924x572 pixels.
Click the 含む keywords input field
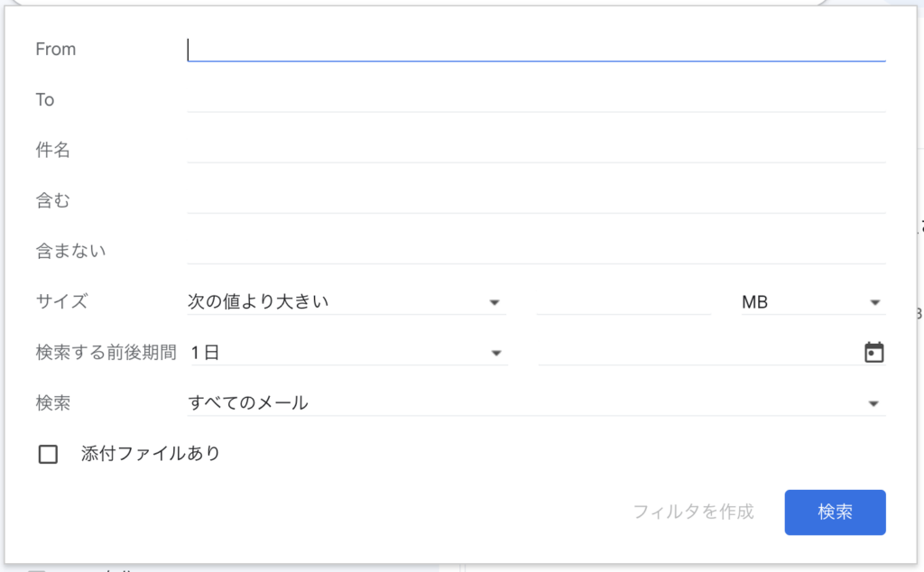pos(536,200)
